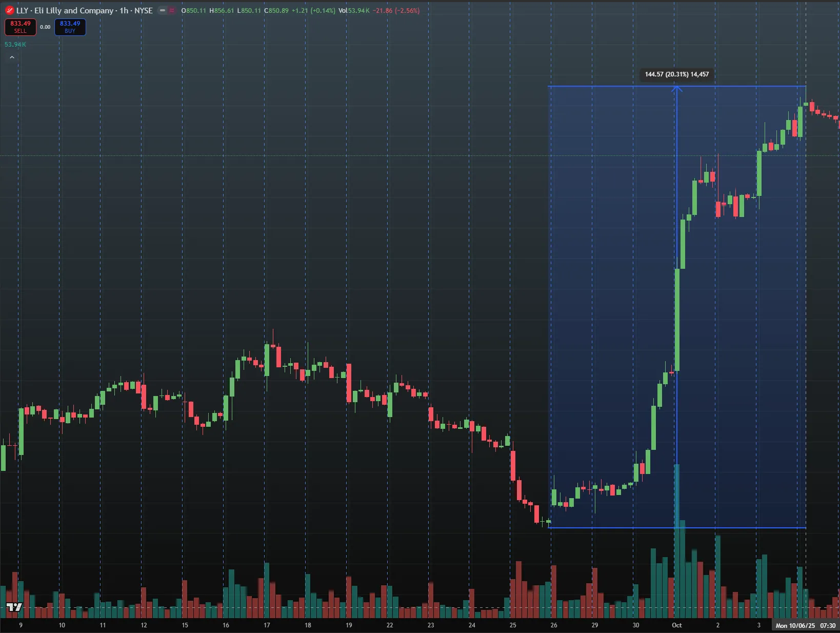Image resolution: width=840 pixels, height=633 pixels.
Task: Click the O850.11 open price value
Action: click(x=193, y=10)
